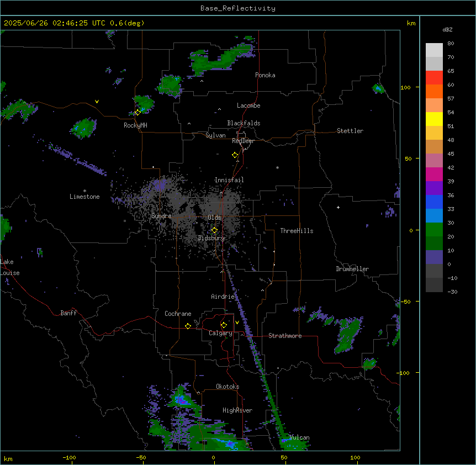This screenshot has height=465, width=476.
Task: Select the dusty pink swatch in legend
Action: (434, 160)
